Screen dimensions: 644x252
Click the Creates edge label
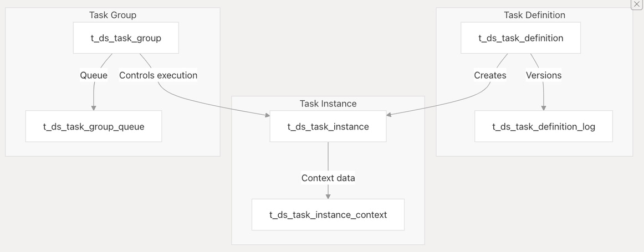(490, 75)
